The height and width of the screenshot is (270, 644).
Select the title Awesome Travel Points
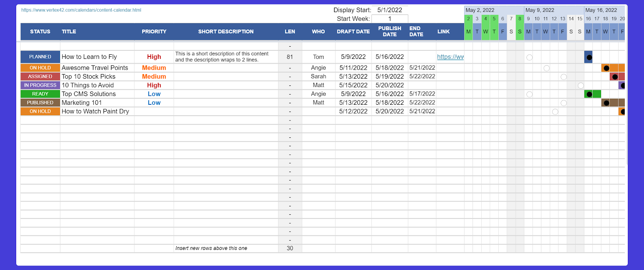point(95,68)
